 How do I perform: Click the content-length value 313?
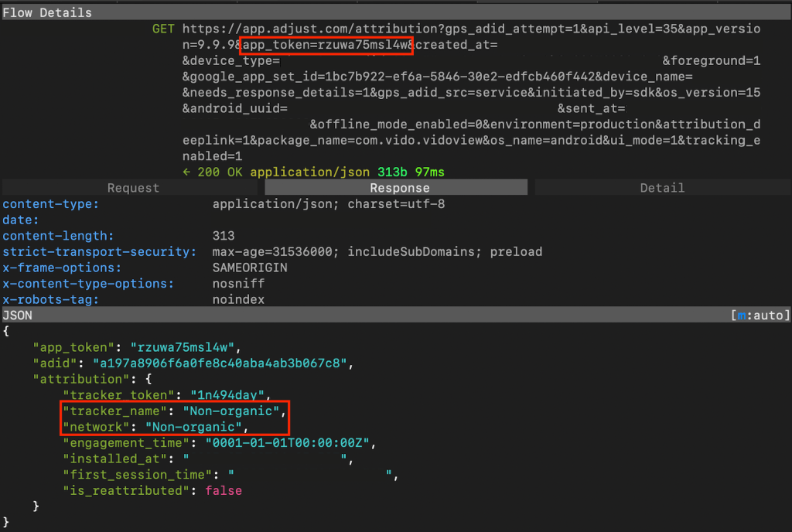point(224,236)
